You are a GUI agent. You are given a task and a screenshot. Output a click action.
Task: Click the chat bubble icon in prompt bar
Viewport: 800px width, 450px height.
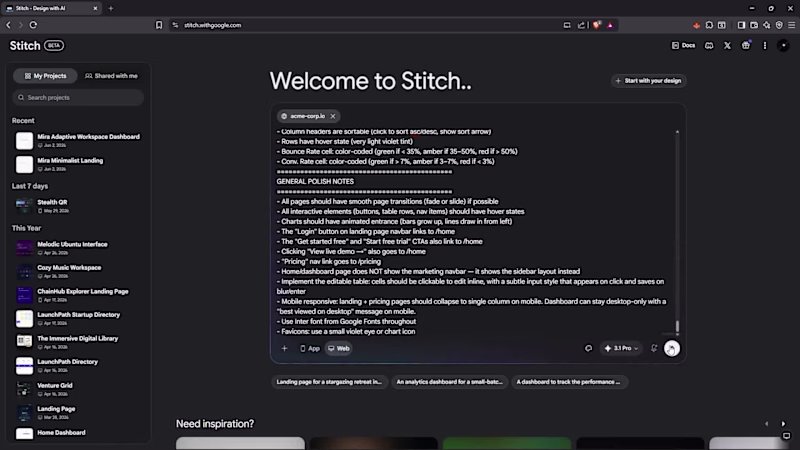tap(588, 348)
